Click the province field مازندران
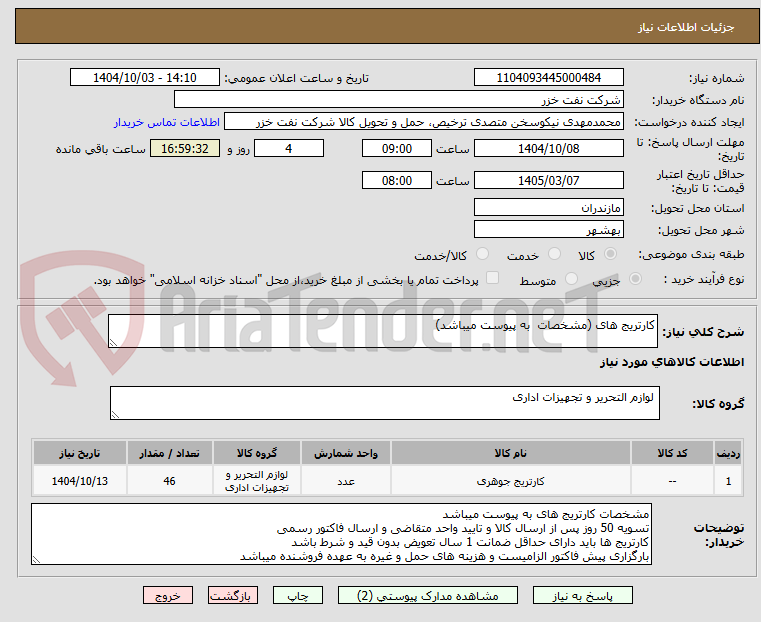 point(548,208)
